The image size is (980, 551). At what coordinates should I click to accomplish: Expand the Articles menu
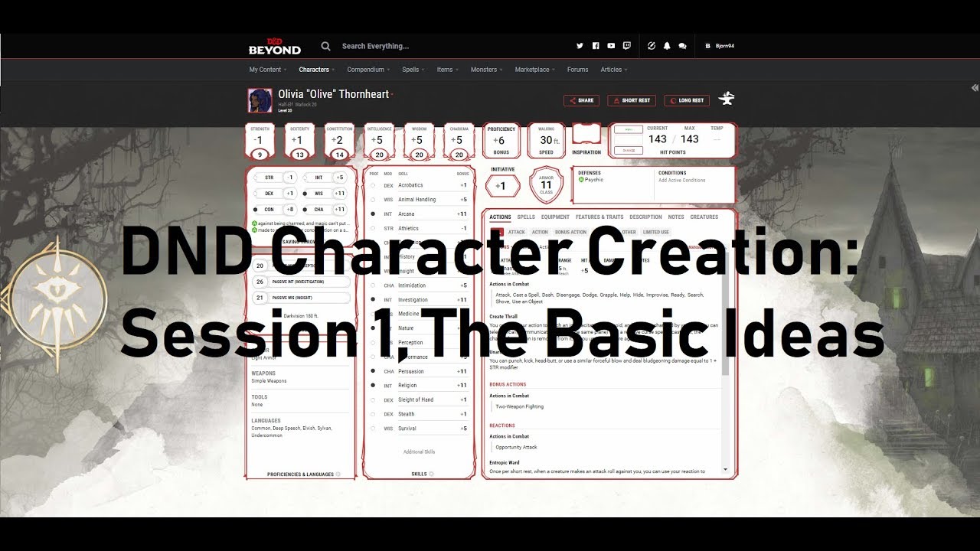pyautogui.click(x=614, y=70)
